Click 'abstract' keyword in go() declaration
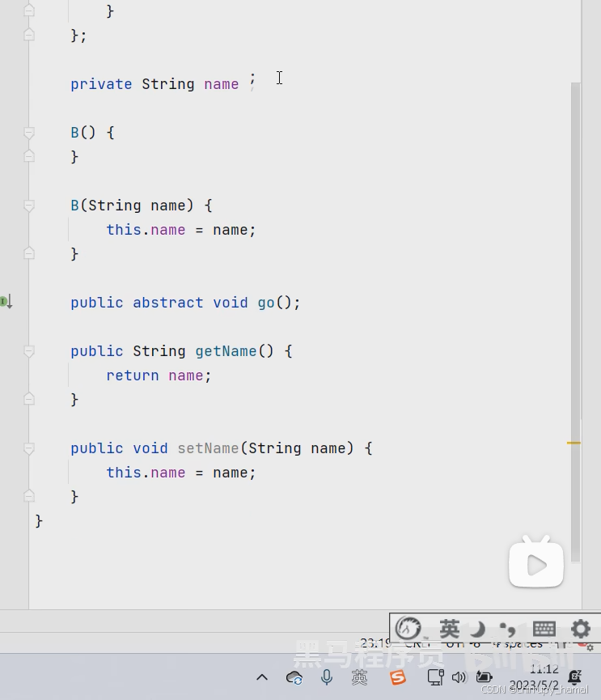 (167, 303)
